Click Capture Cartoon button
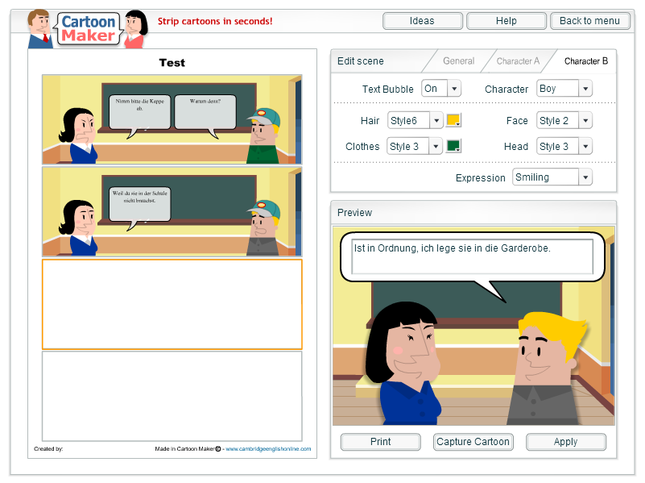 pos(473,442)
